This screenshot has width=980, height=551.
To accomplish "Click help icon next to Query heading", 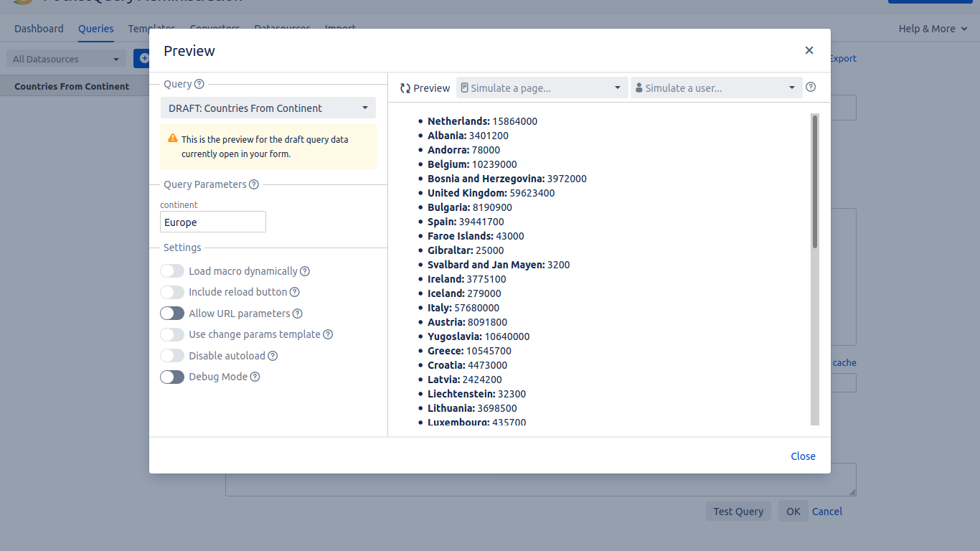I will (x=199, y=84).
